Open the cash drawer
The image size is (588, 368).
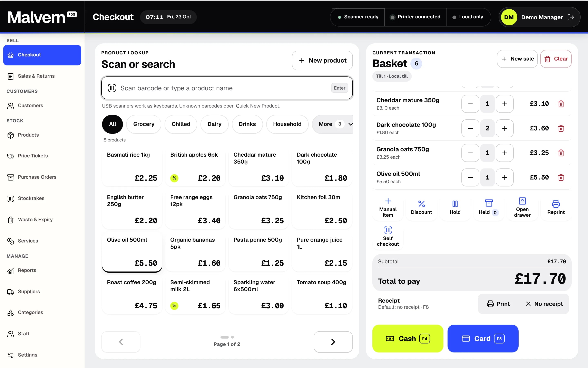click(522, 208)
